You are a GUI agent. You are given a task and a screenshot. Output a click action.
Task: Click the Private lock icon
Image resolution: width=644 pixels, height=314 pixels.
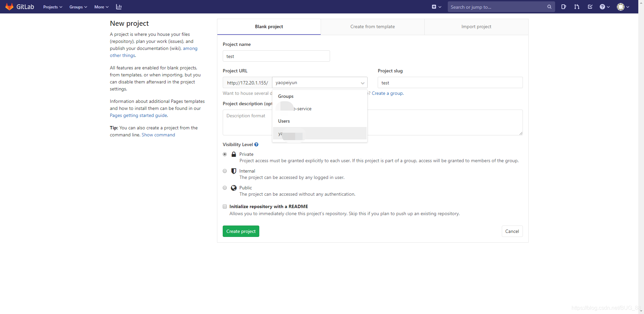click(x=234, y=154)
